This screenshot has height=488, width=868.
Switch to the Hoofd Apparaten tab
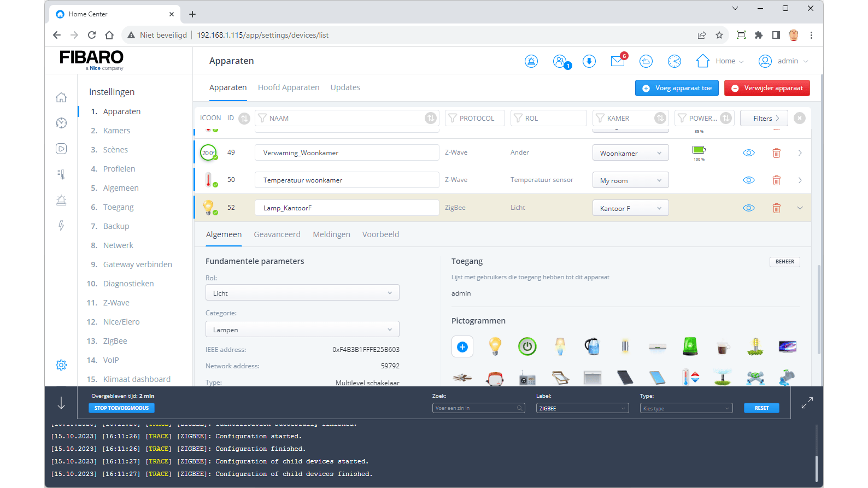pos(289,87)
